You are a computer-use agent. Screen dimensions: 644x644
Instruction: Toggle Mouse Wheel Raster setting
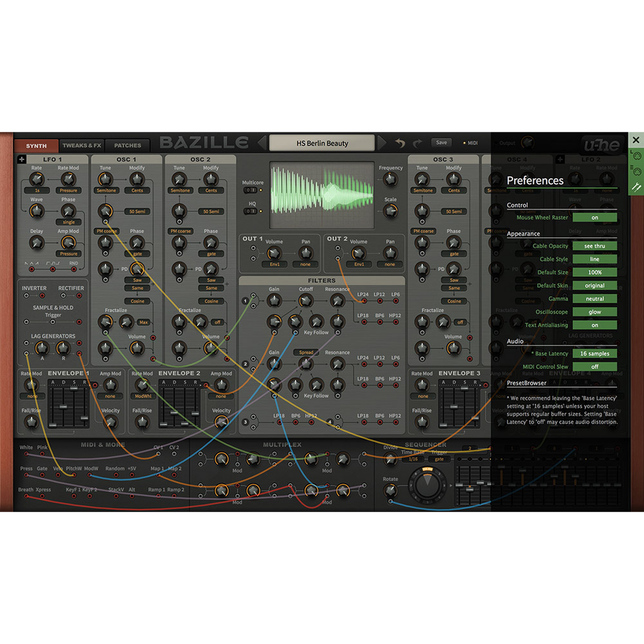595,217
